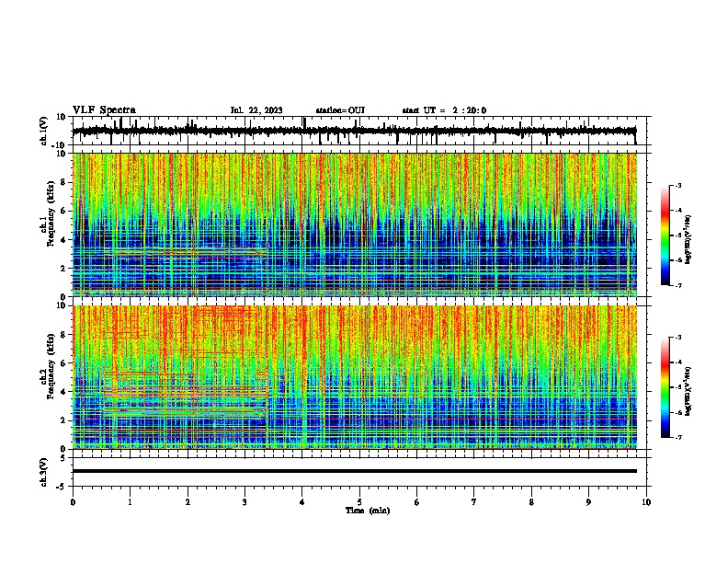The height and width of the screenshot is (563, 728).
Task: Click the "-7" label below ch.1 color scale
Action: coord(678,285)
